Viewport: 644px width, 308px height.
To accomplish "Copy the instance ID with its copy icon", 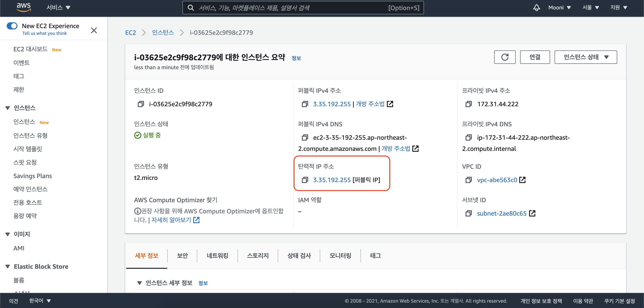I will [x=141, y=104].
